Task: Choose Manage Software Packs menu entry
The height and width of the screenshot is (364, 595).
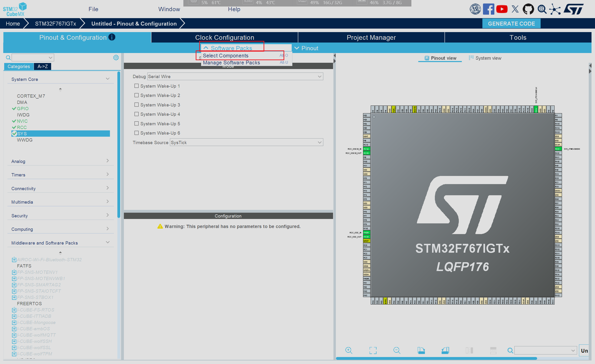Action: 231,63
